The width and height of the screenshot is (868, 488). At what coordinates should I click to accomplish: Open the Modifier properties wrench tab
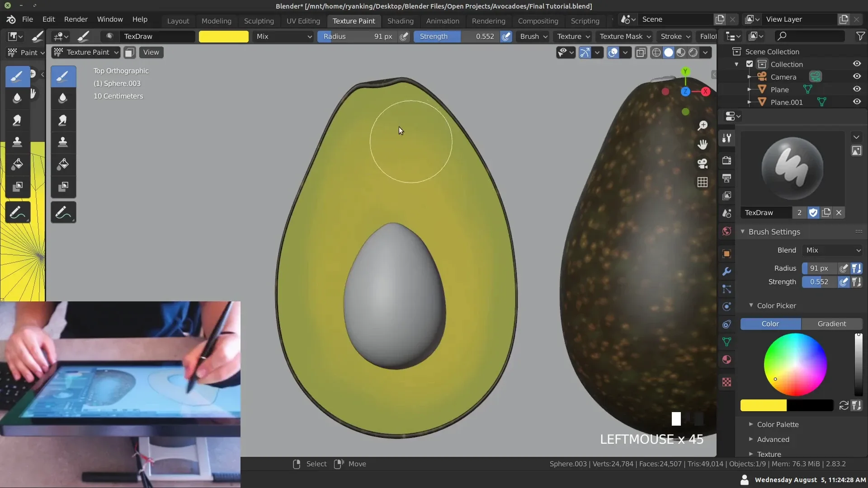tap(726, 272)
